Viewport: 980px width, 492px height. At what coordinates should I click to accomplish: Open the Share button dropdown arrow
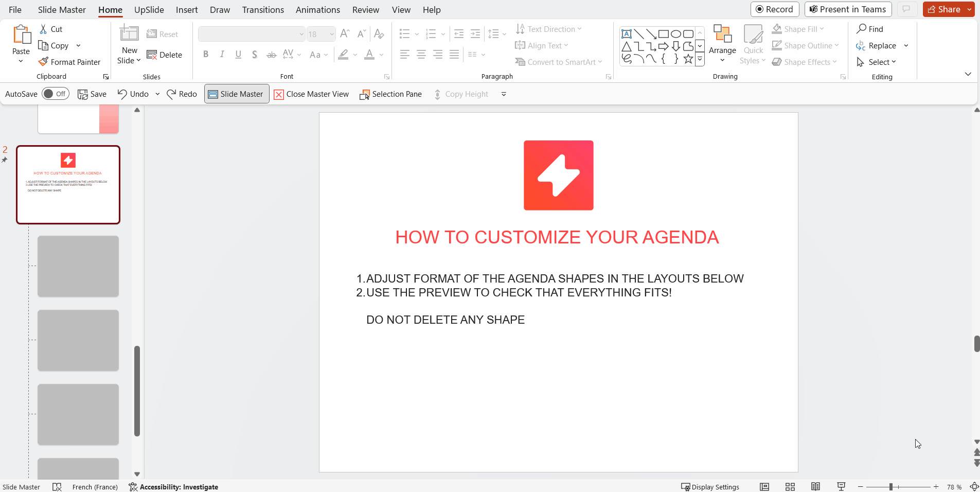pos(969,9)
